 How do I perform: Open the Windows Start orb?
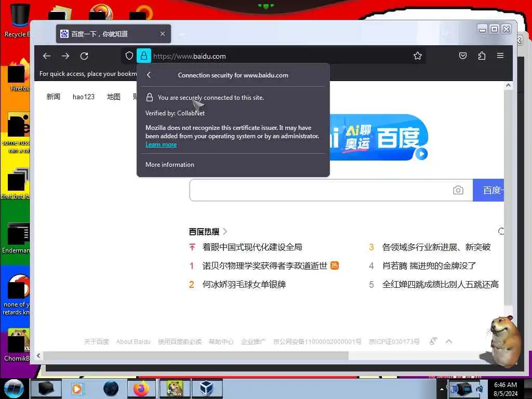[x=14, y=389]
